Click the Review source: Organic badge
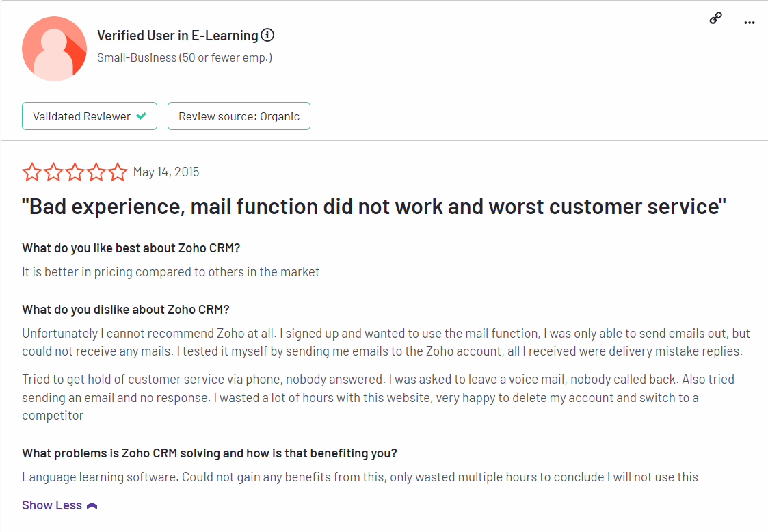Screen dimensions: 768x532 click(x=239, y=116)
